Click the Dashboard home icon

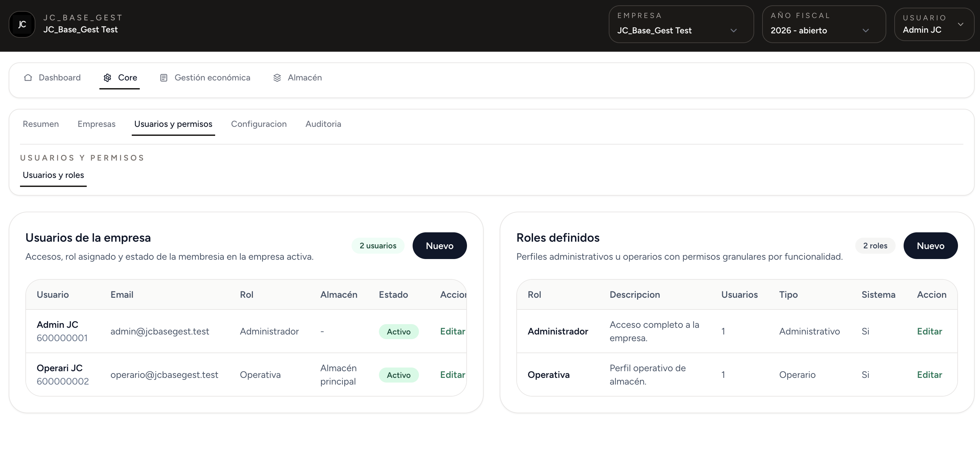click(x=28, y=78)
